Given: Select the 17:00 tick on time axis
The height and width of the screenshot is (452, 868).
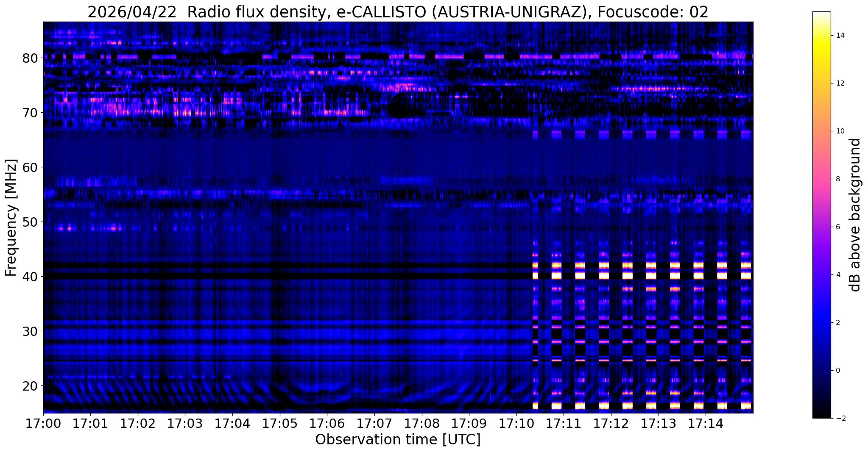Looking at the screenshot, I should click(43, 424).
